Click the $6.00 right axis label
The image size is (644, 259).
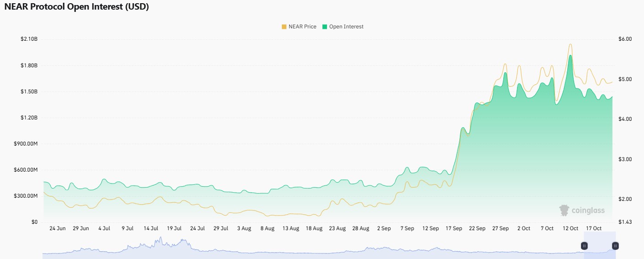625,39
